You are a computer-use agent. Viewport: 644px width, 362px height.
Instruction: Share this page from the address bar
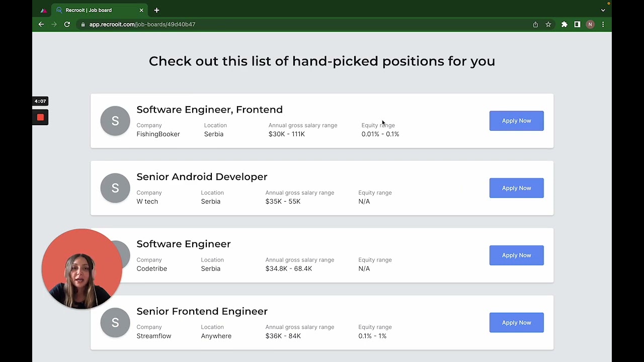coord(535,24)
